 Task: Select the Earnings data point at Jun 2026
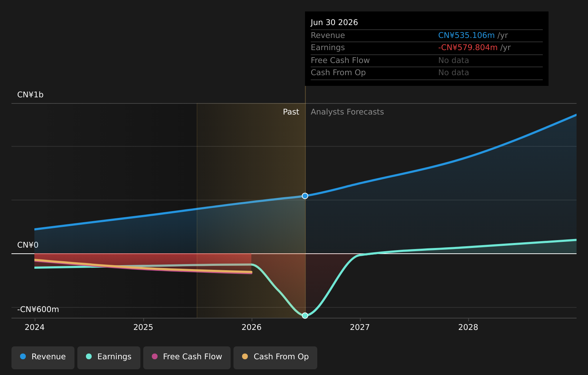pyautogui.click(x=305, y=316)
